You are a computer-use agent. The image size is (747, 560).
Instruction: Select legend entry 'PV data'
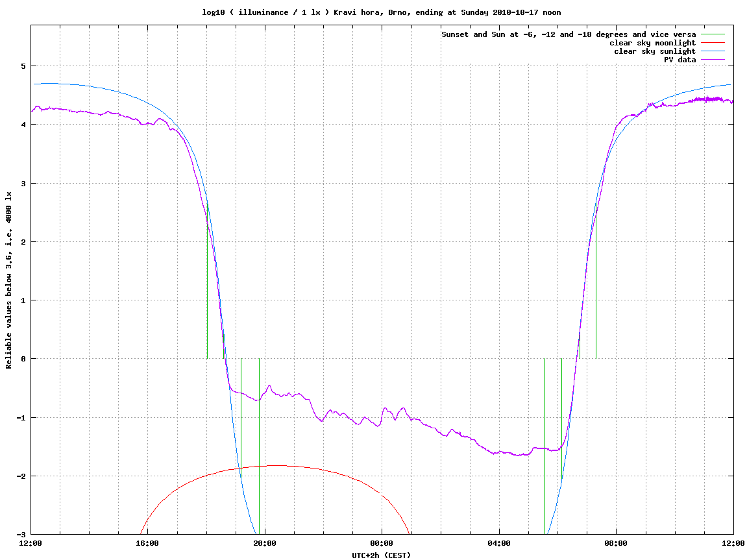click(x=680, y=60)
